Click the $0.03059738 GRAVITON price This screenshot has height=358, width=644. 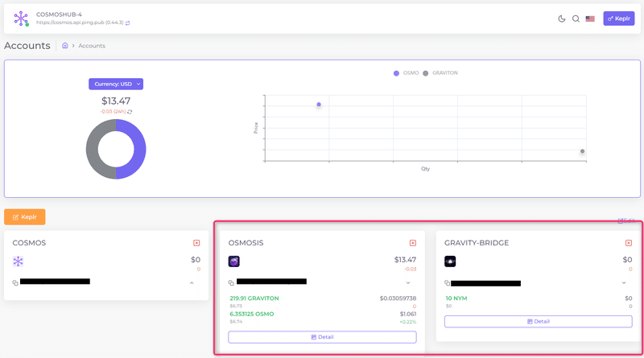point(398,298)
